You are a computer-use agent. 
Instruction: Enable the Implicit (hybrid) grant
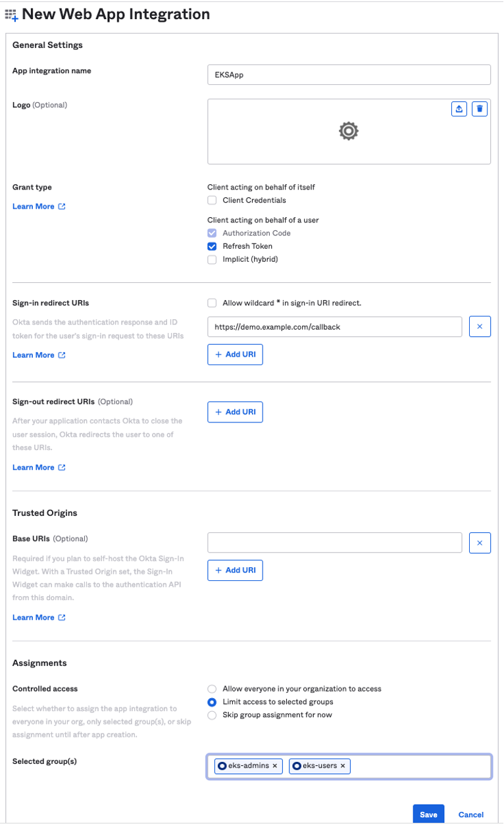click(212, 259)
